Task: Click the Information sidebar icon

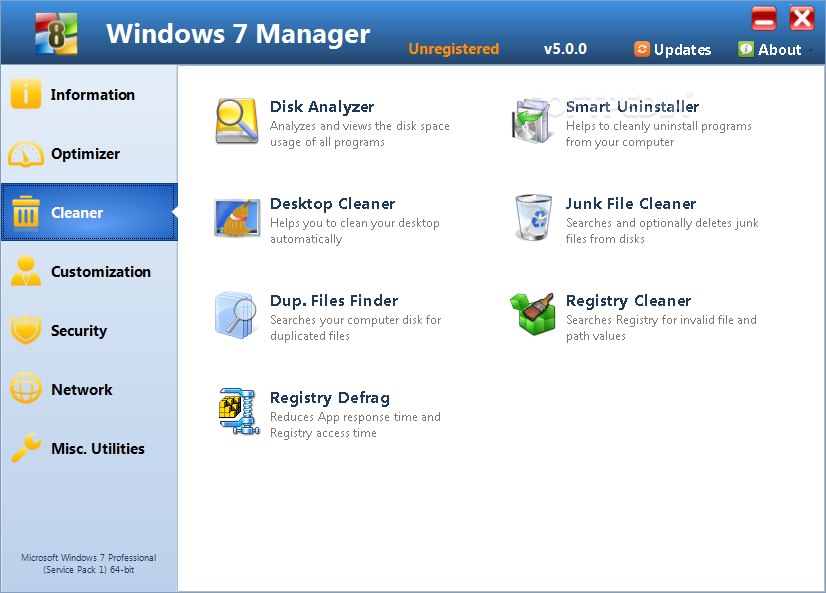Action: [25, 94]
